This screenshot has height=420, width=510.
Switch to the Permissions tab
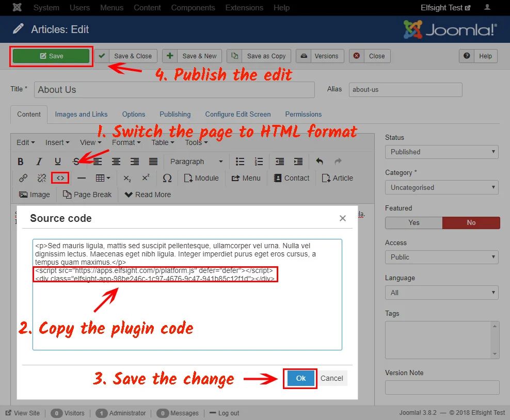point(303,114)
